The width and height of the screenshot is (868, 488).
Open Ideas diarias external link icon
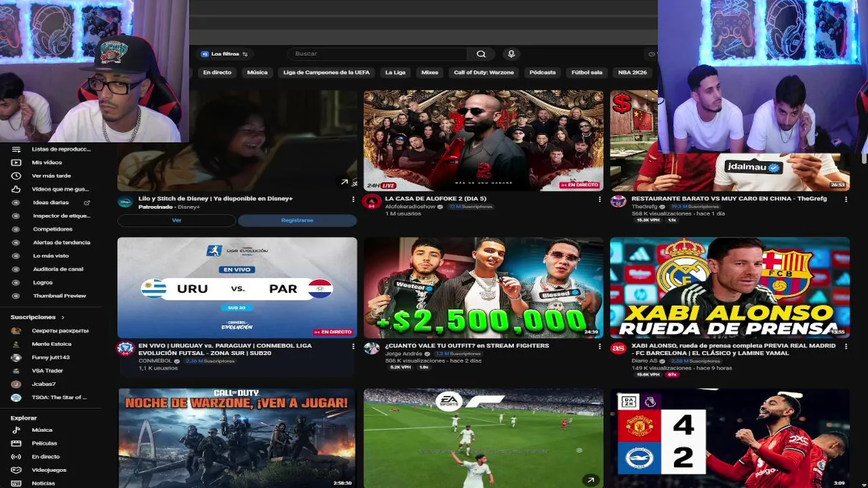tap(87, 203)
